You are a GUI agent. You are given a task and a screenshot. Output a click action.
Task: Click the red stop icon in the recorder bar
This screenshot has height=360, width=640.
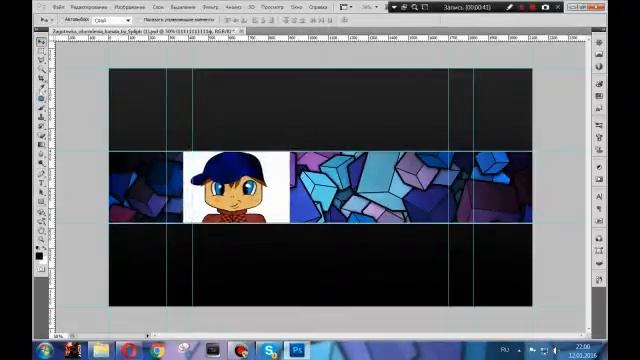click(x=533, y=7)
